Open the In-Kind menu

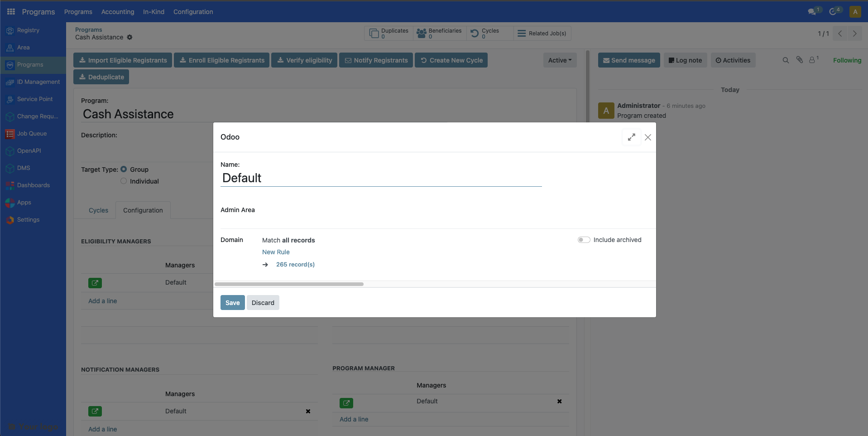[x=153, y=12]
